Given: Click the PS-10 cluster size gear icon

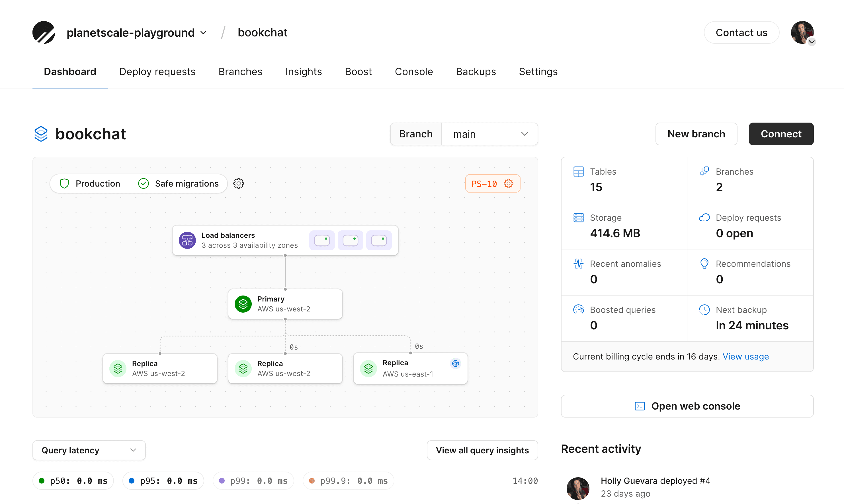Looking at the screenshot, I should point(509,183).
